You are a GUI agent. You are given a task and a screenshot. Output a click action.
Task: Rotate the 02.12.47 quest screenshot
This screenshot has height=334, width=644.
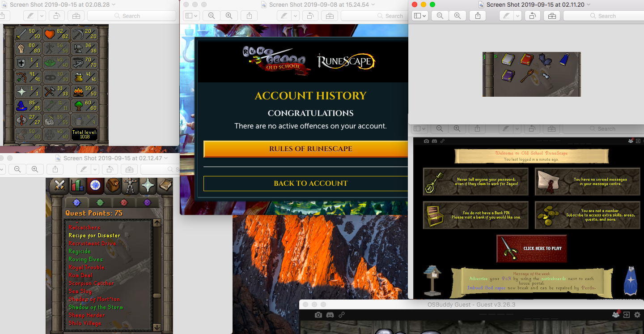110,169
